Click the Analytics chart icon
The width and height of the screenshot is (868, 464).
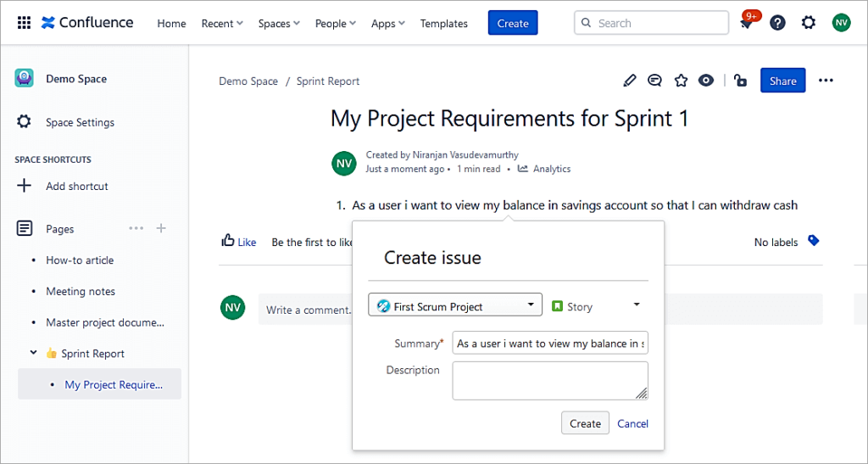(522, 168)
